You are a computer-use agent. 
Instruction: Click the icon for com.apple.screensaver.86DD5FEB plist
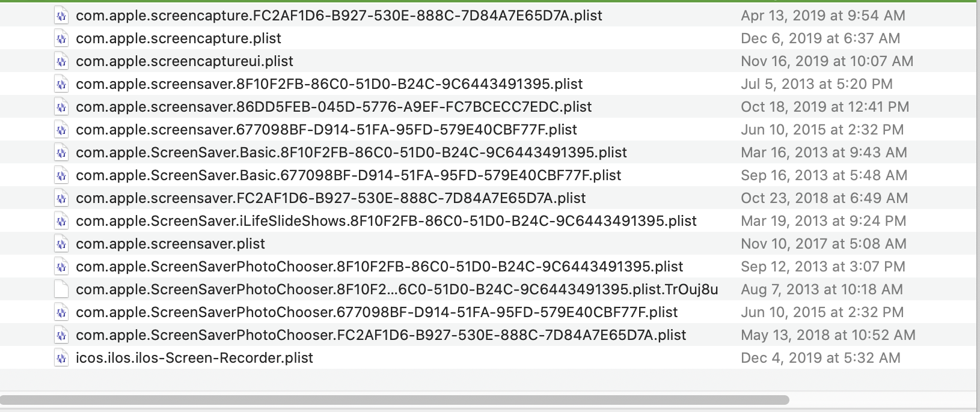pyautogui.click(x=61, y=107)
